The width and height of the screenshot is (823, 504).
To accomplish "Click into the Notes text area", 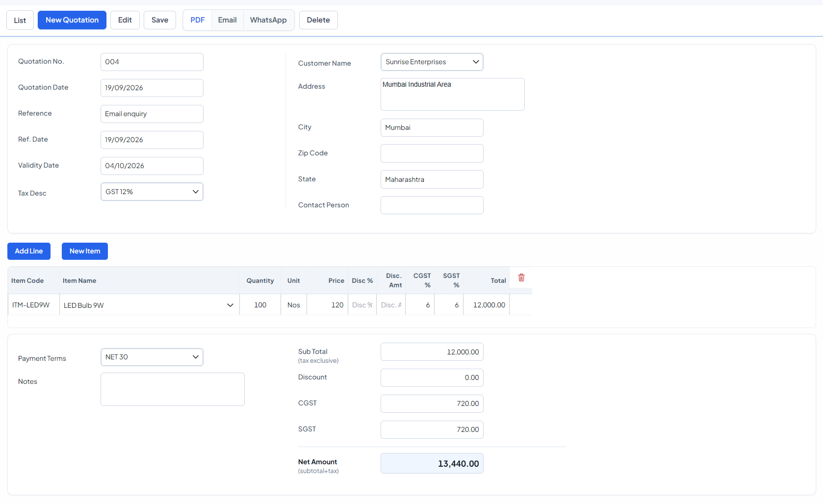I will [173, 389].
